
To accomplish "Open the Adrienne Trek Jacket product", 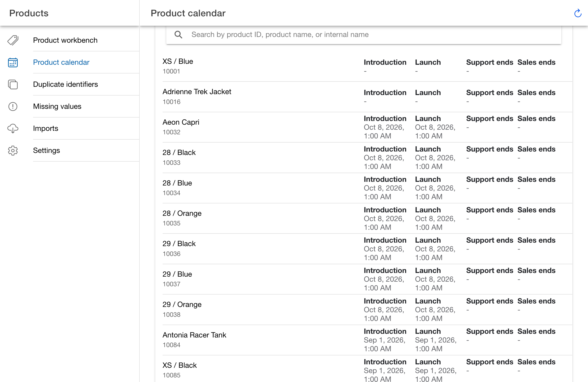I will [x=197, y=92].
